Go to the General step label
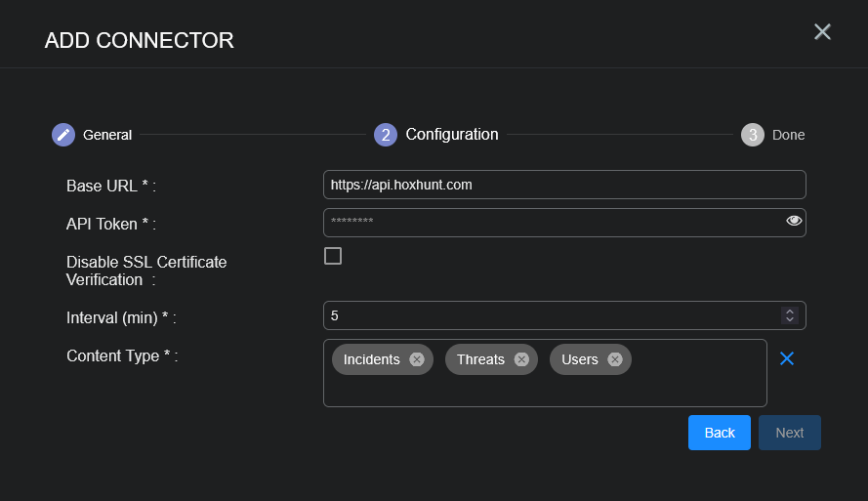The image size is (868, 501). point(107,135)
